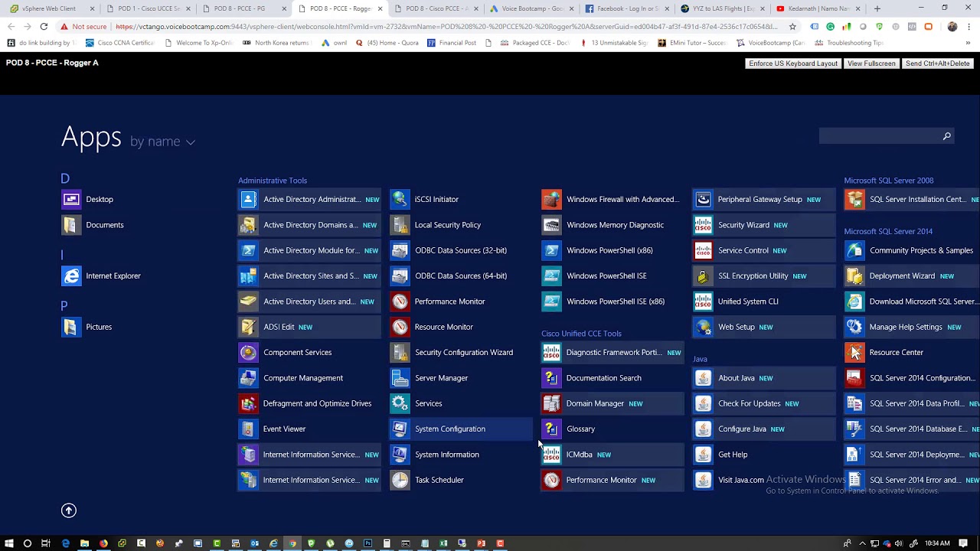Open a new browser tab

pyautogui.click(x=877, y=8)
